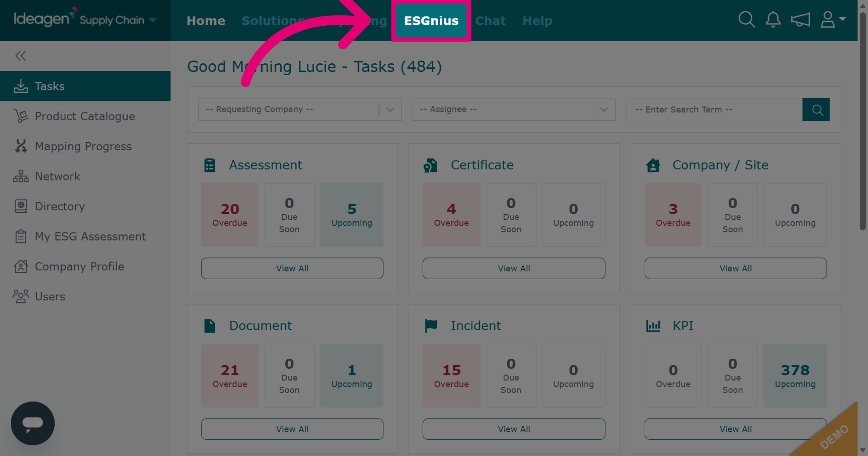
Task: Click View All under KPI
Action: [736, 429]
